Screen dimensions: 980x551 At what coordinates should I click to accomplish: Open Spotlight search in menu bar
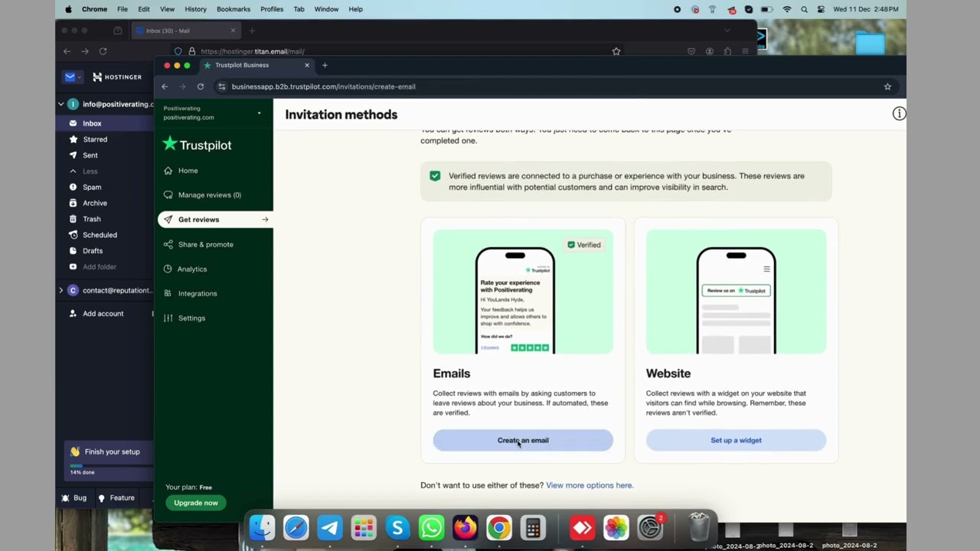point(804,9)
